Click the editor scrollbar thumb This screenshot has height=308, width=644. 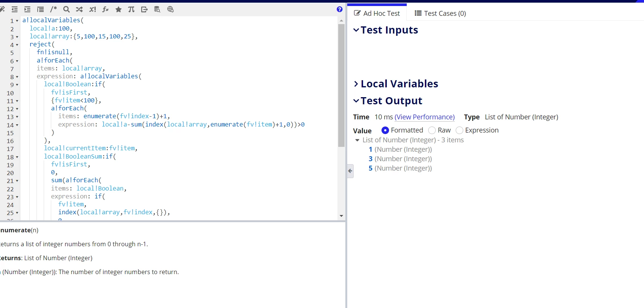coord(341,85)
